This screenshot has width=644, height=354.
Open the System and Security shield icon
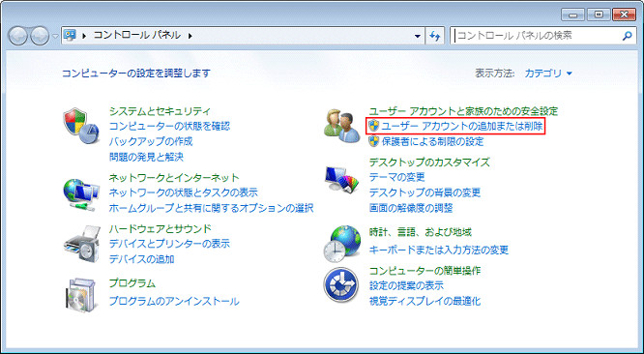coord(80,126)
